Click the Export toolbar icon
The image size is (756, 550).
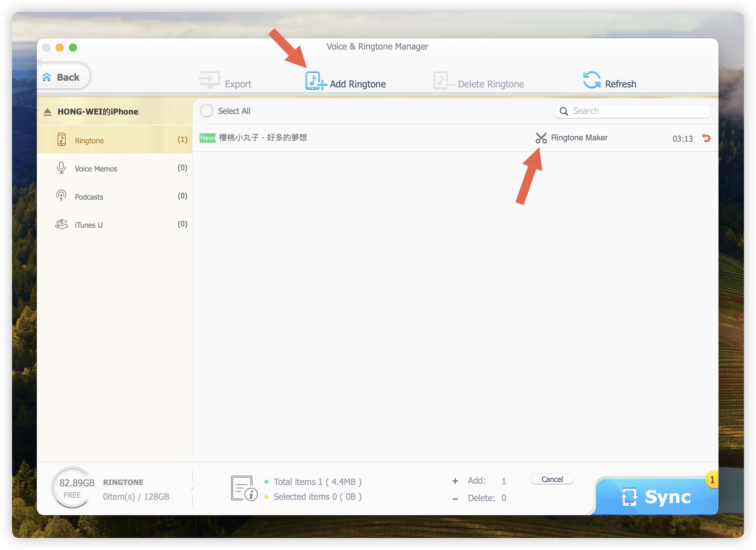pos(209,80)
